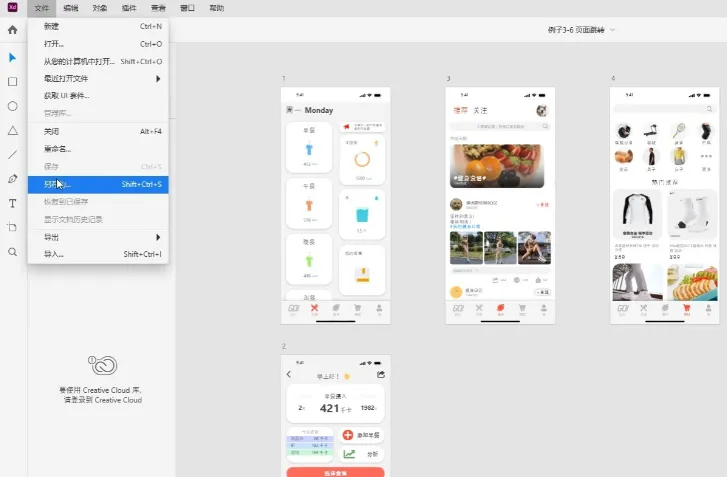The width and height of the screenshot is (727, 477).
Task: Select the Rectangle tool
Action: tap(13, 82)
